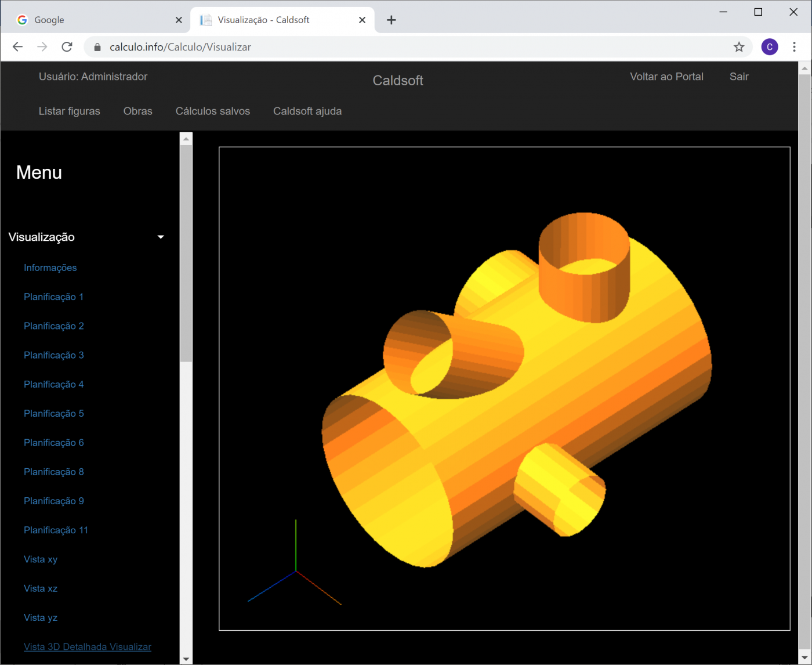Collapse the Visualização menu section arrow
812x665 pixels.
[x=161, y=237]
